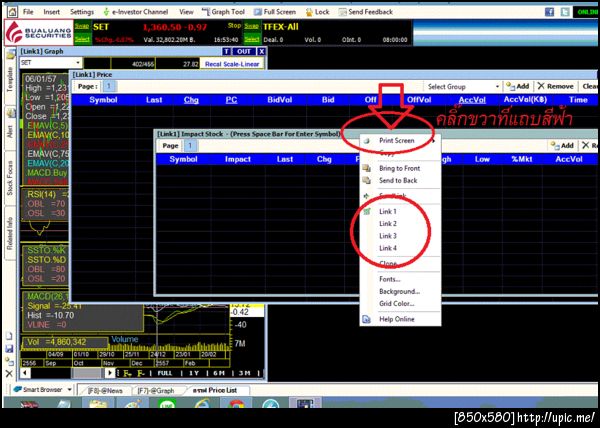Set the chart range to 6M
600x428 pixels.
click(x=219, y=373)
